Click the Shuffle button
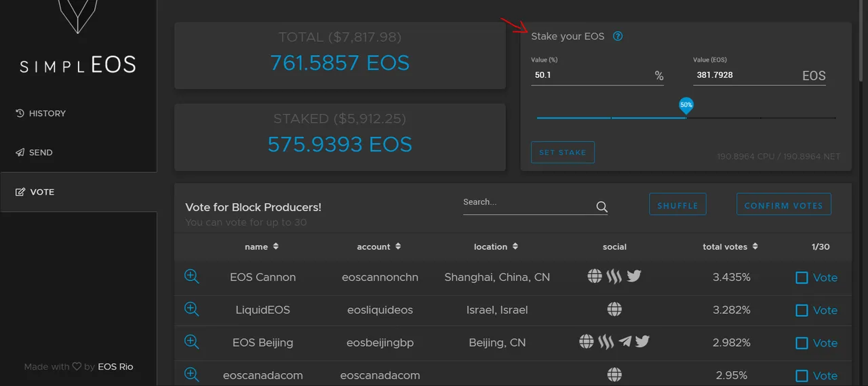The width and height of the screenshot is (868, 386). 677,205
